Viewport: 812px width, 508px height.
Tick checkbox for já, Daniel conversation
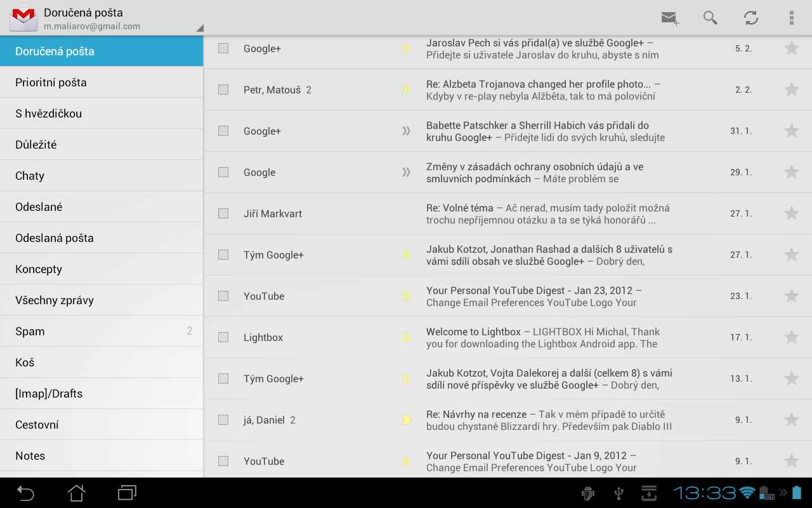coord(223,420)
